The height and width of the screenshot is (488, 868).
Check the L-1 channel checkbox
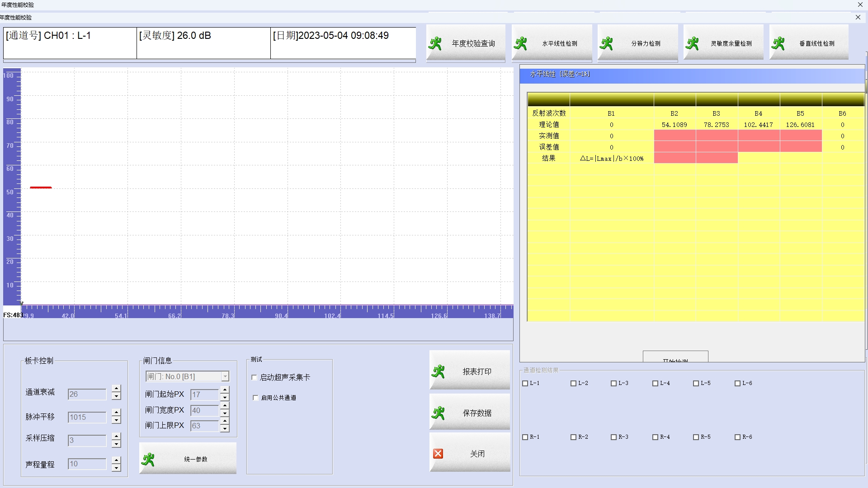pyautogui.click(x=525, y=383)
